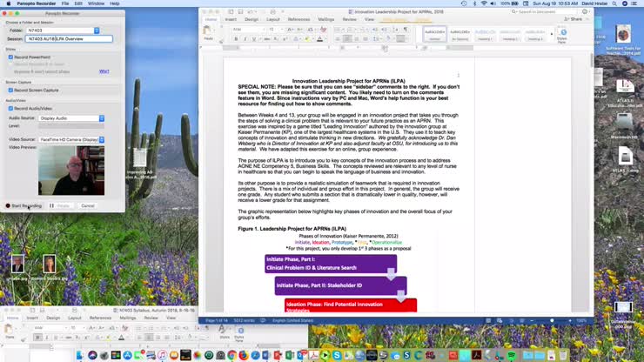The image size is (644, 362).
Task: Expand the Audio Source dropdown
Action: pyautogui.click(x=71, y=117)
